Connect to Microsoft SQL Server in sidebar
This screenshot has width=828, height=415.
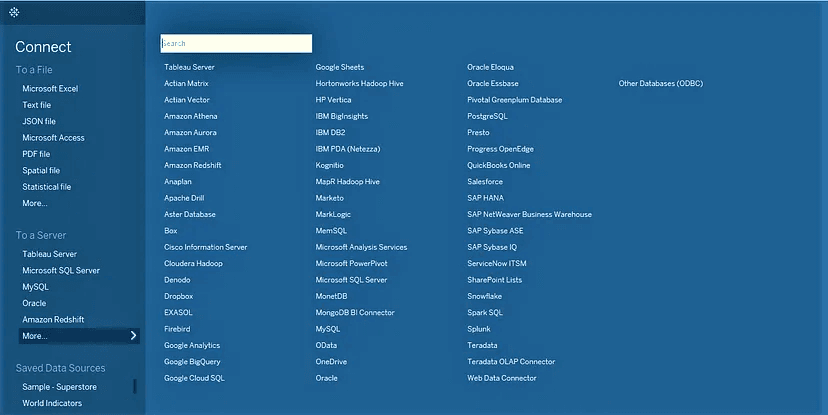click(x=61, y=270)
